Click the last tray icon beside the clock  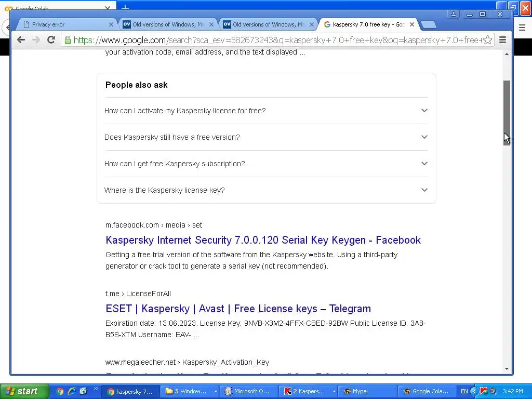click(493, 391)
